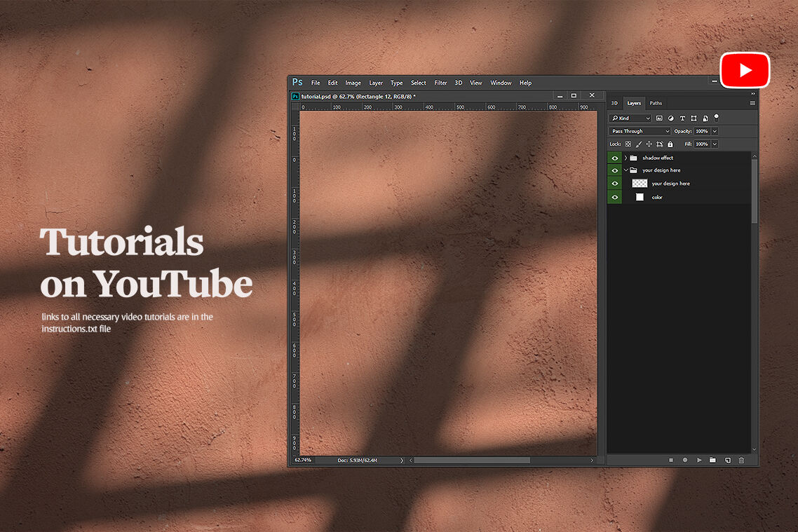Open the Filter menu
This screenshot has height=532, width=798.
pyautogui.click(x=440, y=83)
